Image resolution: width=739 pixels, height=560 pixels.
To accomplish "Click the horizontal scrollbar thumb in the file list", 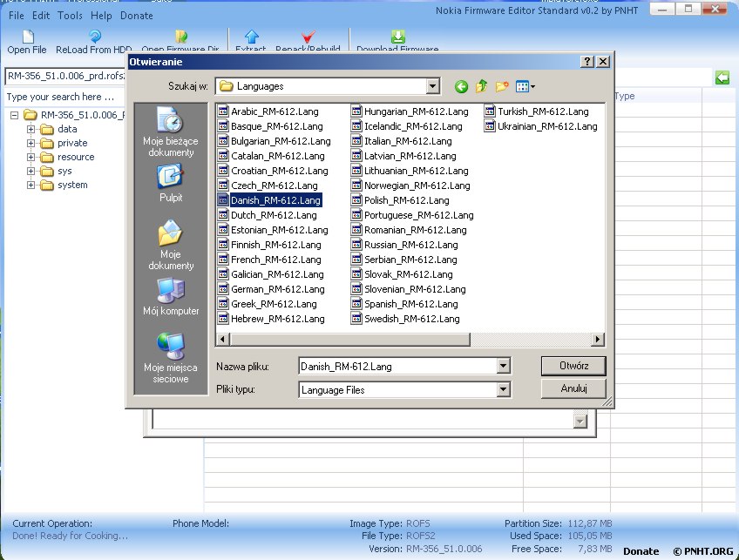I will click(350, 339).
